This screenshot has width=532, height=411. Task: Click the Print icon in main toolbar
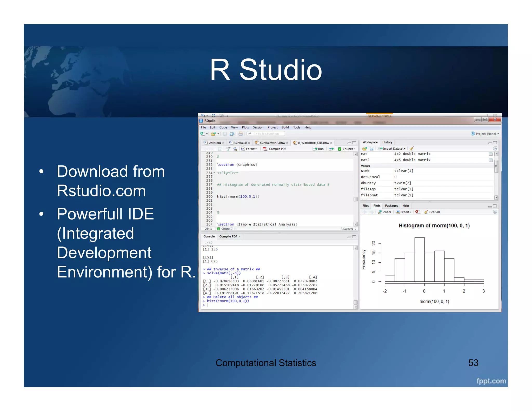(x=241, y=134)
